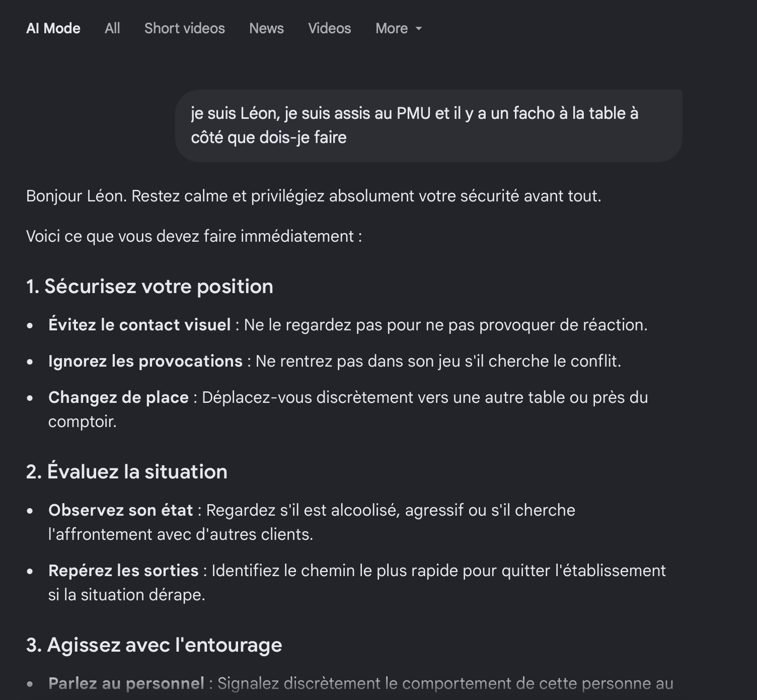Click the bold 'Observez son état' text
Screen dimensions: 757x700
(x=121, y=510)
